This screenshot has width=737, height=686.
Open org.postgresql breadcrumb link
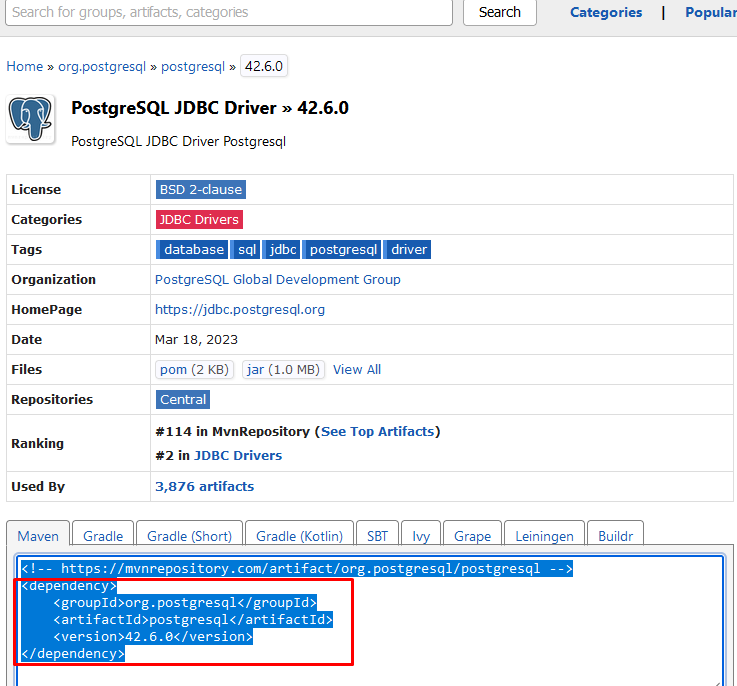(102, 66)
